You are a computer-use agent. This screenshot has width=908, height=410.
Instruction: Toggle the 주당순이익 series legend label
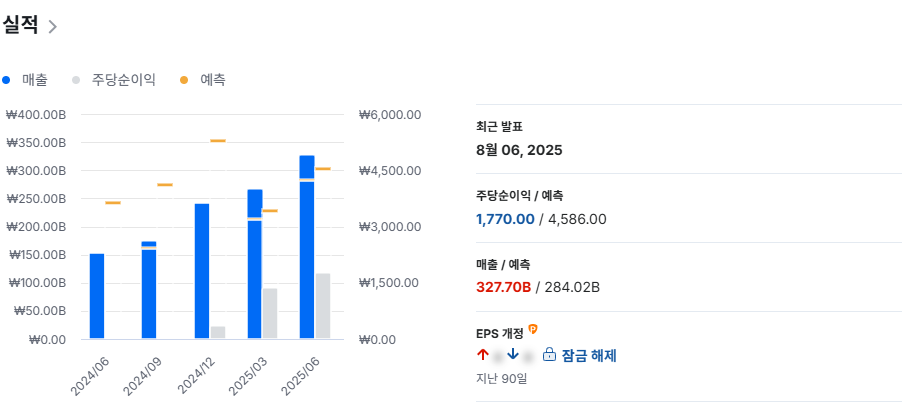124,79
